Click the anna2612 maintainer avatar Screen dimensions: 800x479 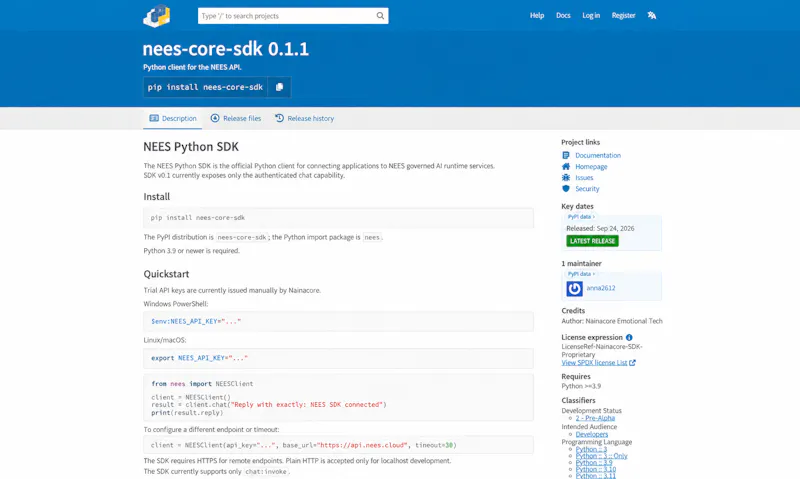(574, 288)
